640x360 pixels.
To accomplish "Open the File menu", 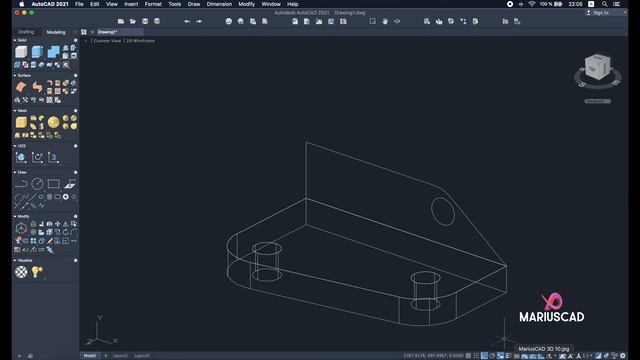I will pos(79,4).
